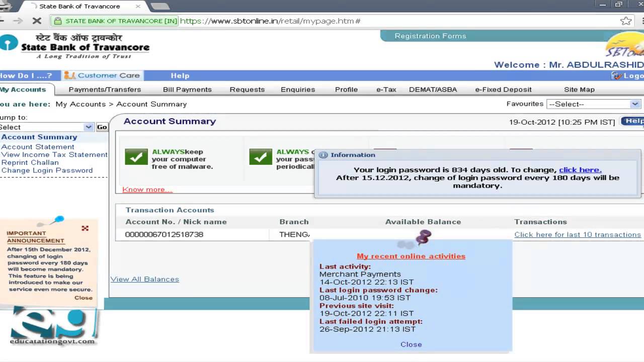Click 'Know more...' link
Image resolution: width=644 pixels, height=362 pixels.
pyautogui.click(x=147, y=190)
